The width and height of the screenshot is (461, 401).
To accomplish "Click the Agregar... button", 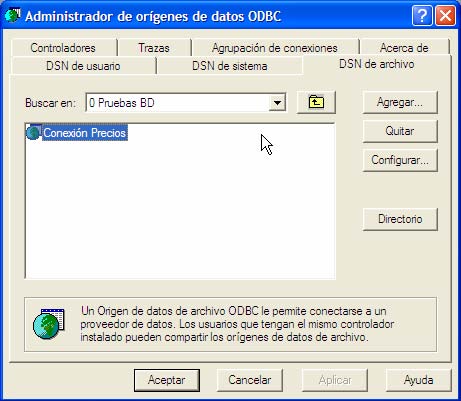I will [400, 102].
